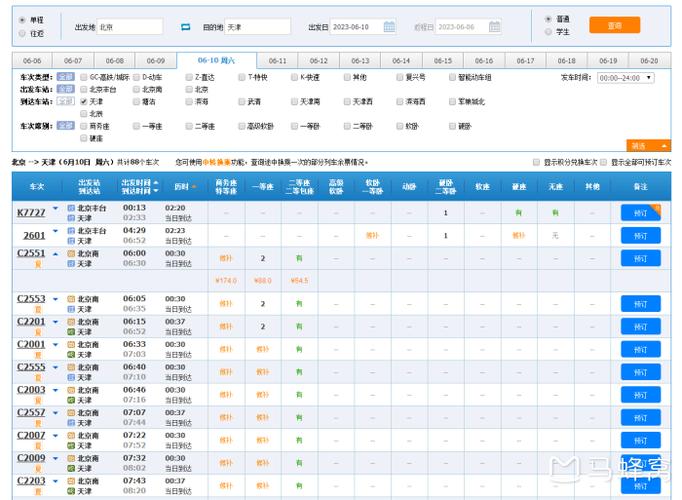
Task: Switch to the 06-11 date tab
Action: 278,61
